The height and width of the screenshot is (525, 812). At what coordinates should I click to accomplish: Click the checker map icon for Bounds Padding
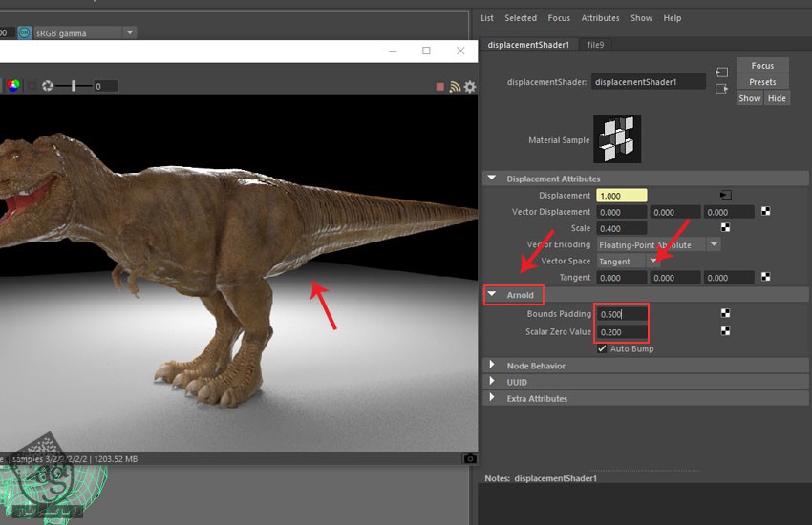(725, 313)
